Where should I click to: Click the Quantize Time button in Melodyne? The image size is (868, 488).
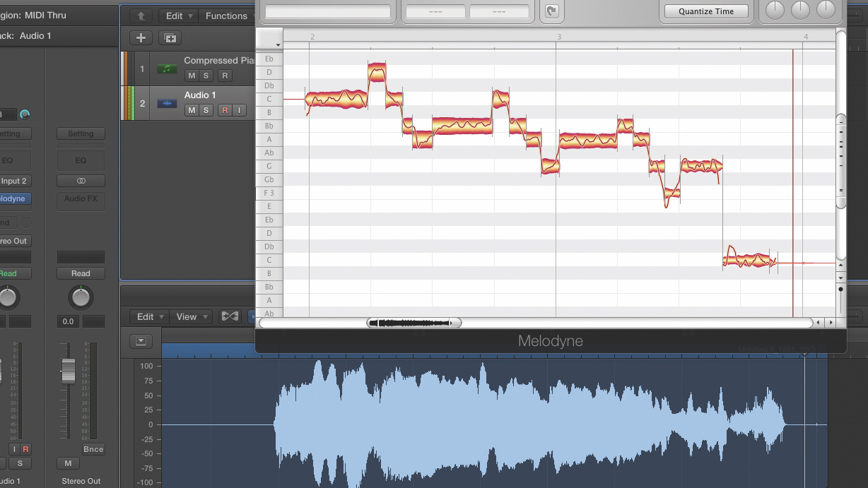coord(705,11)
